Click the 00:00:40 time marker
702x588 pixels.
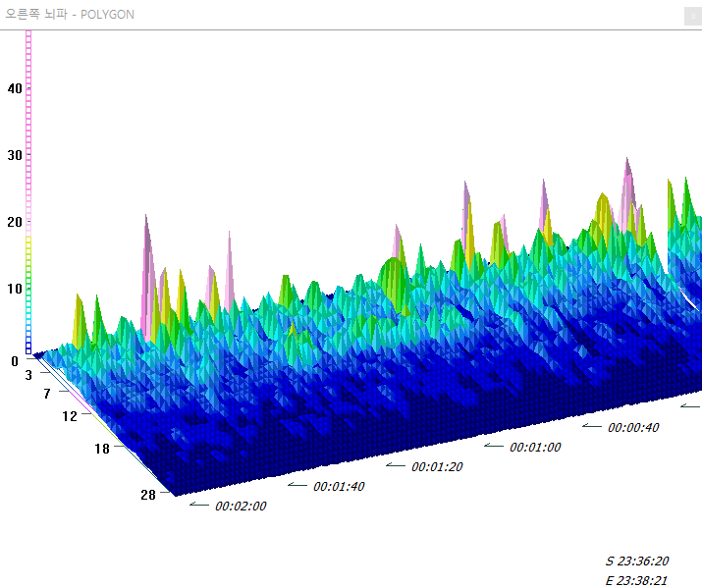pos(633,428)
